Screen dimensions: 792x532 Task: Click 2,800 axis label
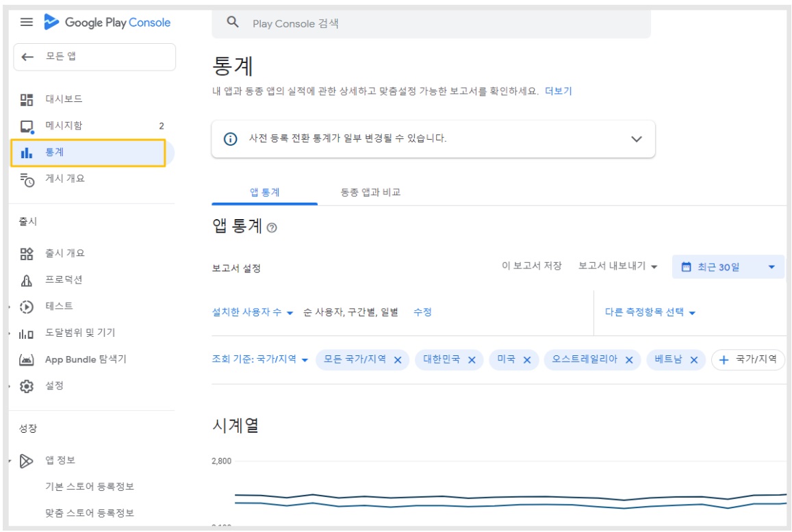click(x=221, y=461)
